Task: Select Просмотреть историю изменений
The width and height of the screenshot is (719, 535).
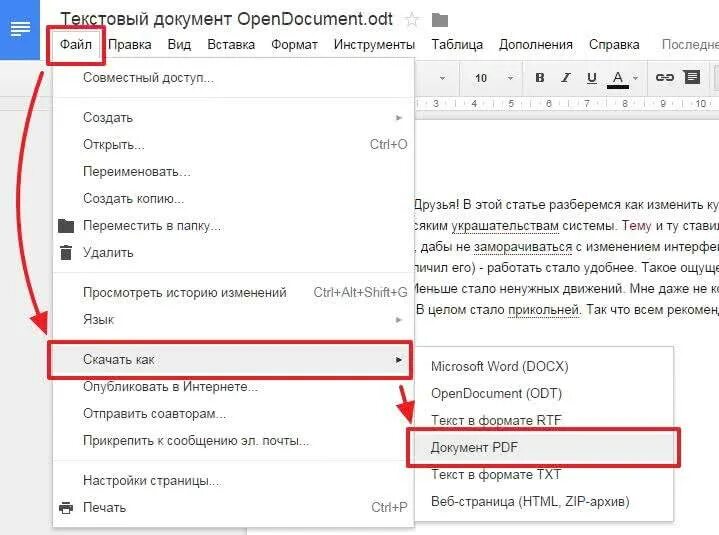Action: click(233, 292)
